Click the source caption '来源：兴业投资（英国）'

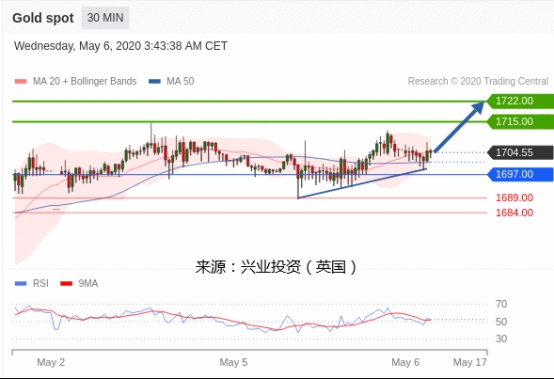click(276, 267)
